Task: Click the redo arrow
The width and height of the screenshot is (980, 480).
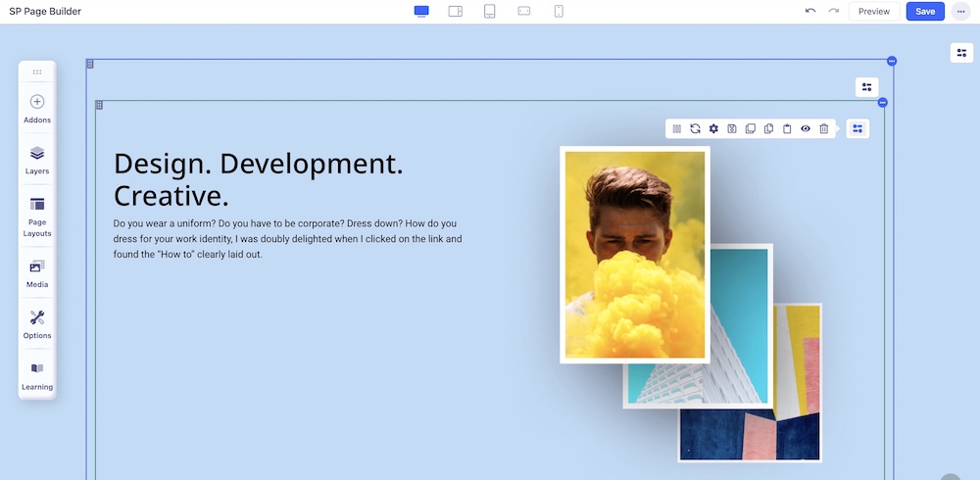Action: [833, 11]
